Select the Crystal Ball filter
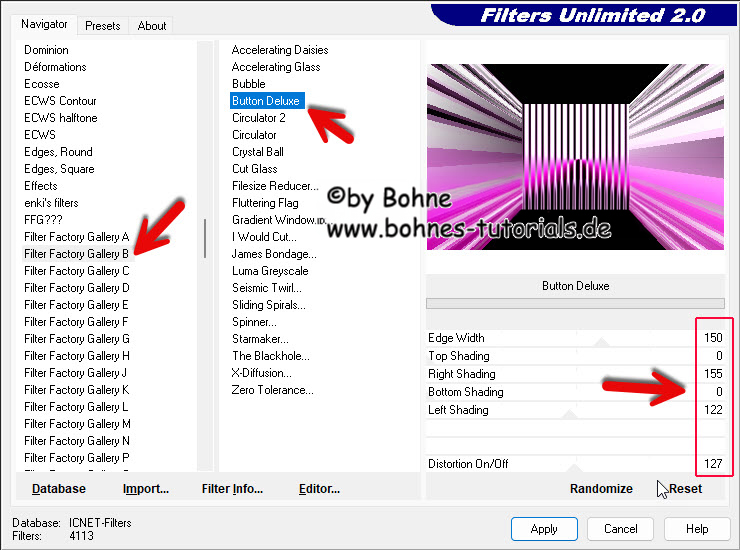 coord(258,152)
